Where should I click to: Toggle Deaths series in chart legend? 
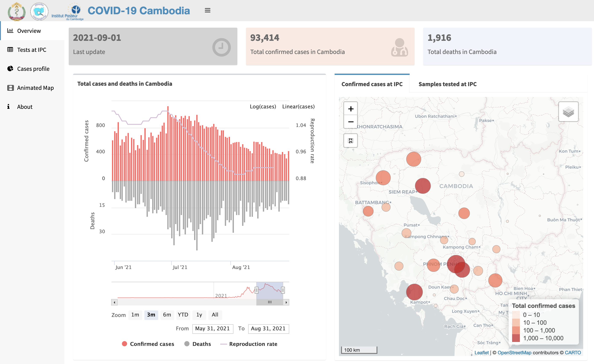(197, 344)
